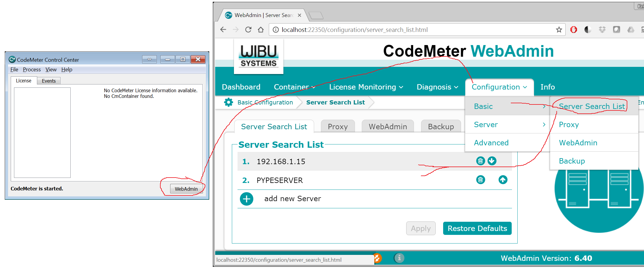Bookmark this page with the star icon
Image resolution: width=644 pixels, height=268 pixels.
point(559,30)
